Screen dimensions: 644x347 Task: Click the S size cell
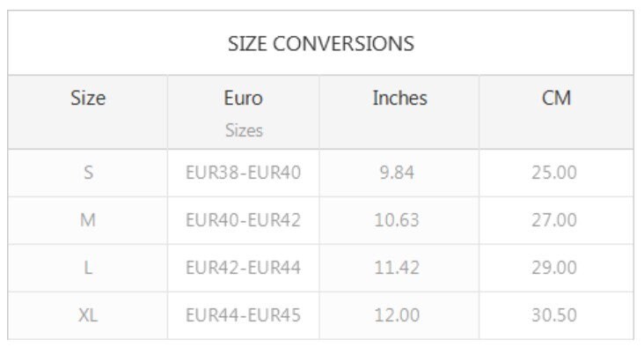(88, 173)
